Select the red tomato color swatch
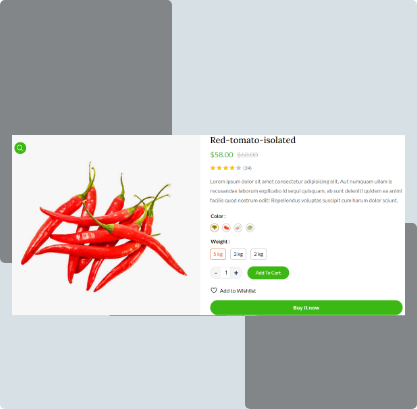This screenshot has width=417, height=409. (x=226, y=228)
